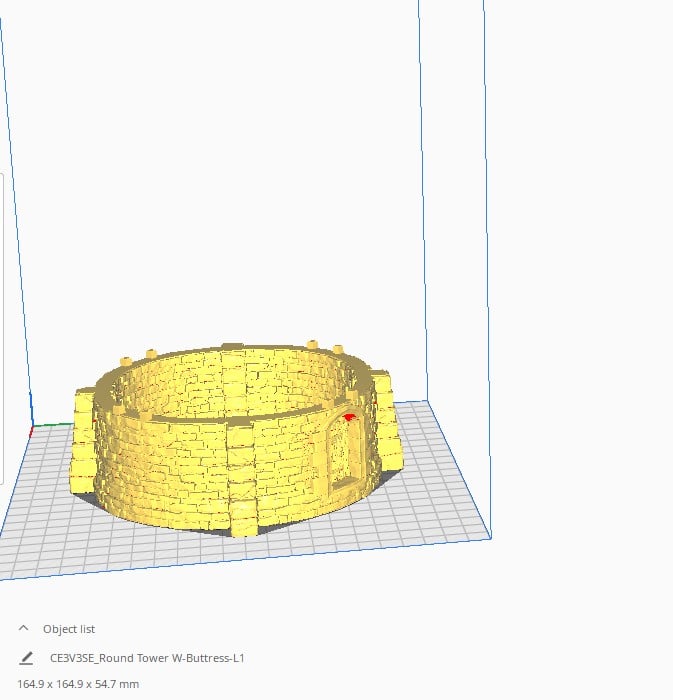Click the 164.9 x 164.9 x 54.7 mm dimensions text
The height and width of the screenshot is (700, 673).
78,684
